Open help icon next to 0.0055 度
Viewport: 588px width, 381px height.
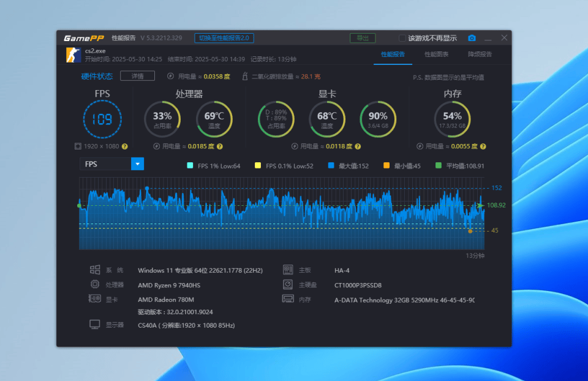click(483, 146)
